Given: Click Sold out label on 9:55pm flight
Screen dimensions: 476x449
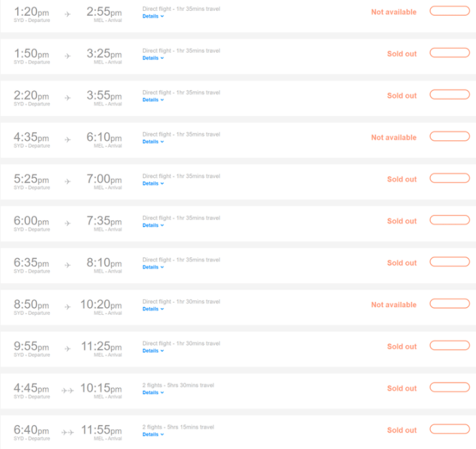Looking at the screenshot, I should pos(401,346).
